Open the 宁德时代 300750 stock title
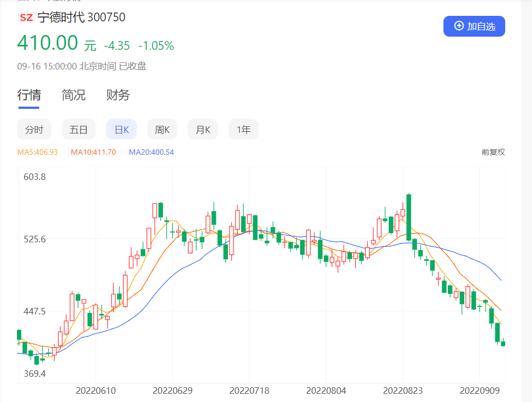The image size is (532, 402). pyautogui.click(x=81, y=18)
